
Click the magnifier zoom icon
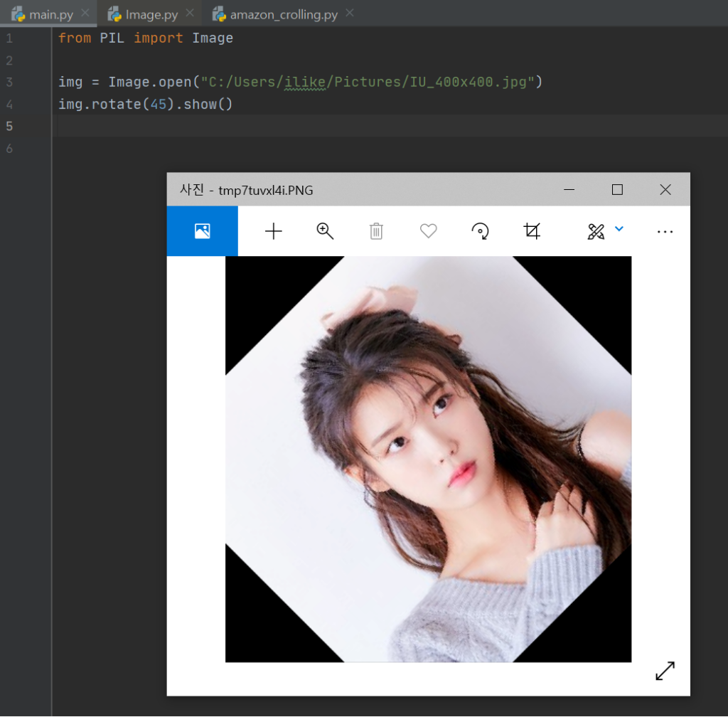point(325,231)
